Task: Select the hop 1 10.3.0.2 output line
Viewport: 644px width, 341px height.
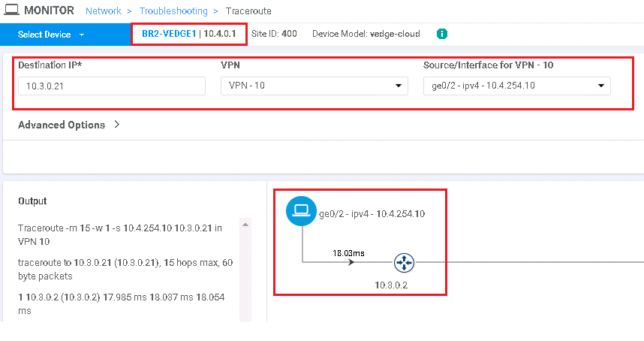Action: point(122,303)
